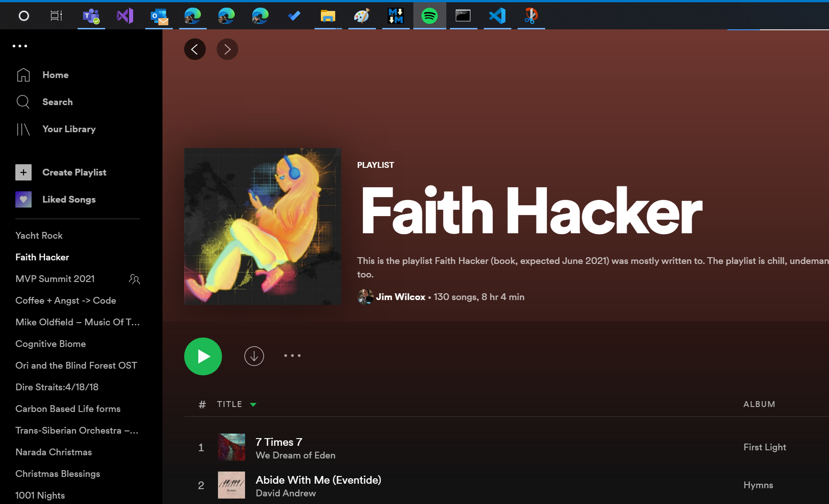Sort tracks using the TITLE column header

(229, 404)
